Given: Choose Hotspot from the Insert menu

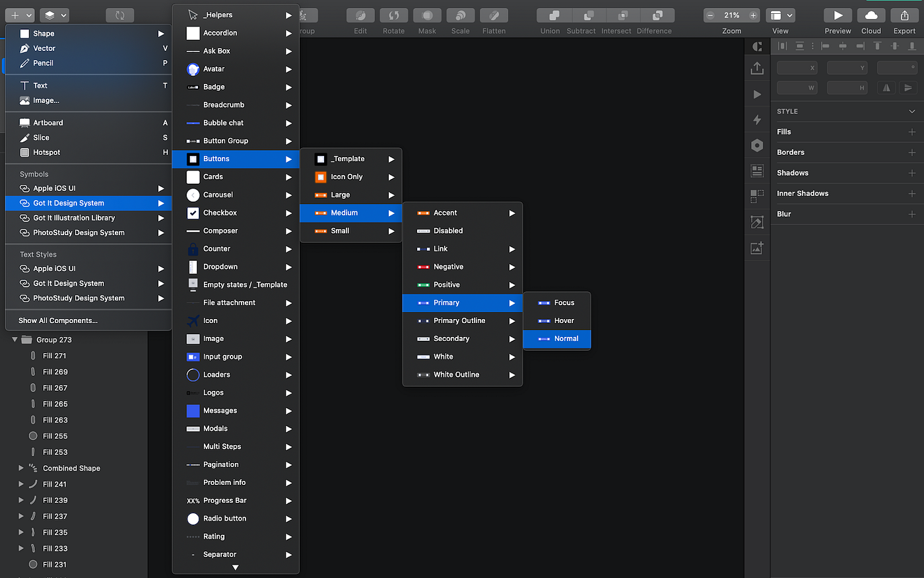Looking at the screenshot, I should [x=88, y=153].
